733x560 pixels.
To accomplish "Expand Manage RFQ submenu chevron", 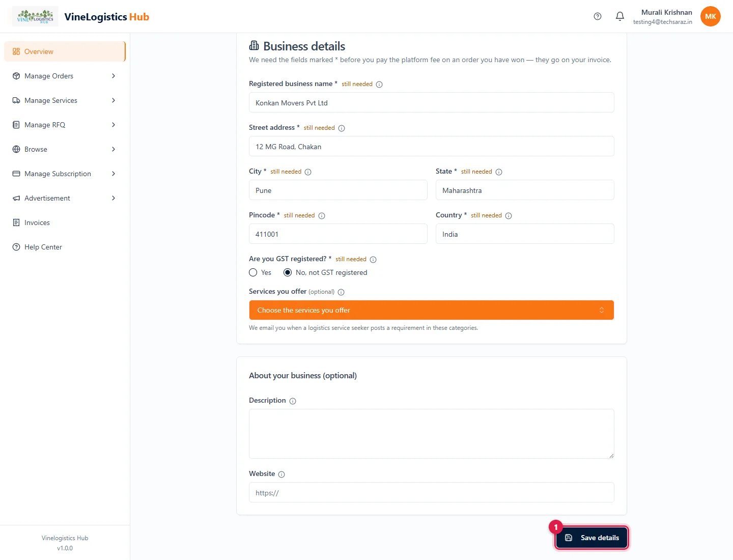I will click(x=114, y=125).
